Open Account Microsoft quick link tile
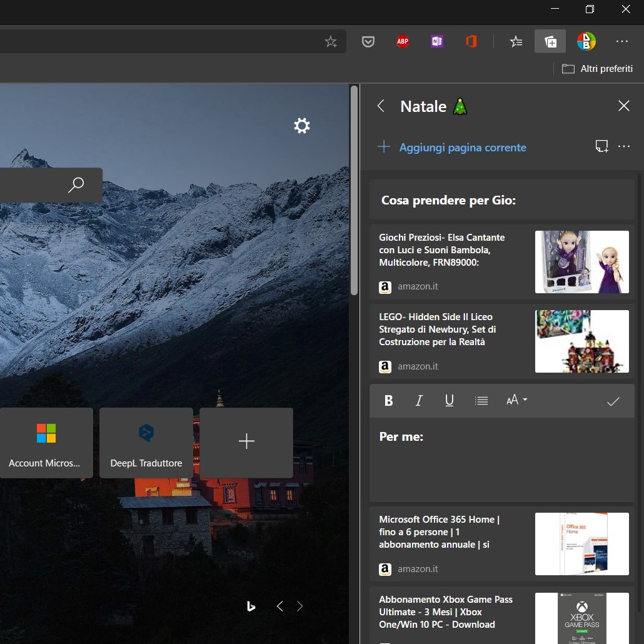The width and height of the screenshot is (644, 644). 46,443
